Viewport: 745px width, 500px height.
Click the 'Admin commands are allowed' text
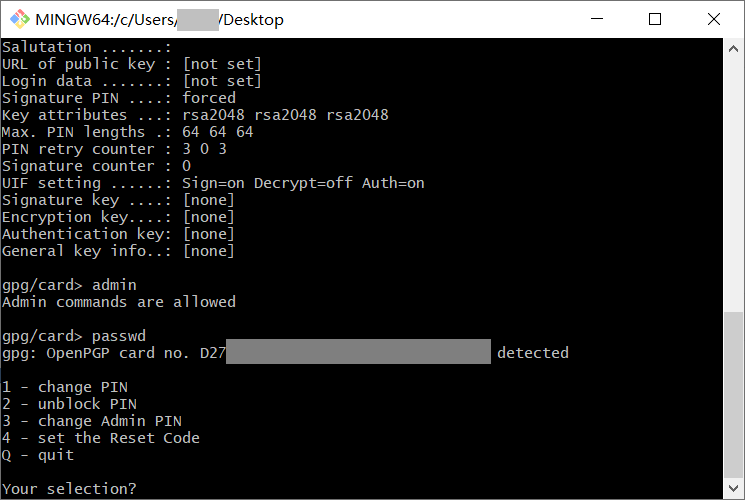119,302
